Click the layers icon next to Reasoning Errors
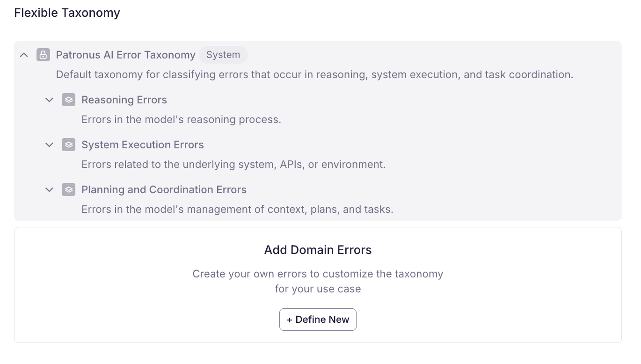This screenshot has width=641, height=364. click(x=68, y=100)
